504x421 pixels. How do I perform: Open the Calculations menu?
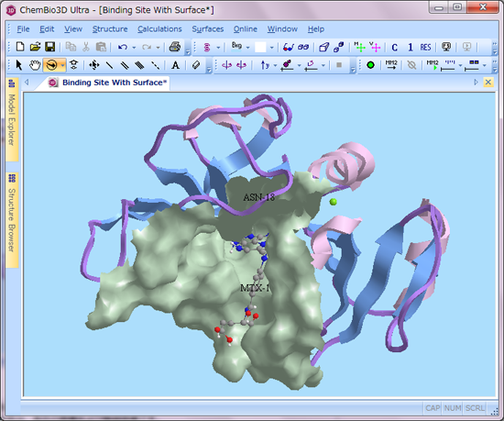[159, 29]
